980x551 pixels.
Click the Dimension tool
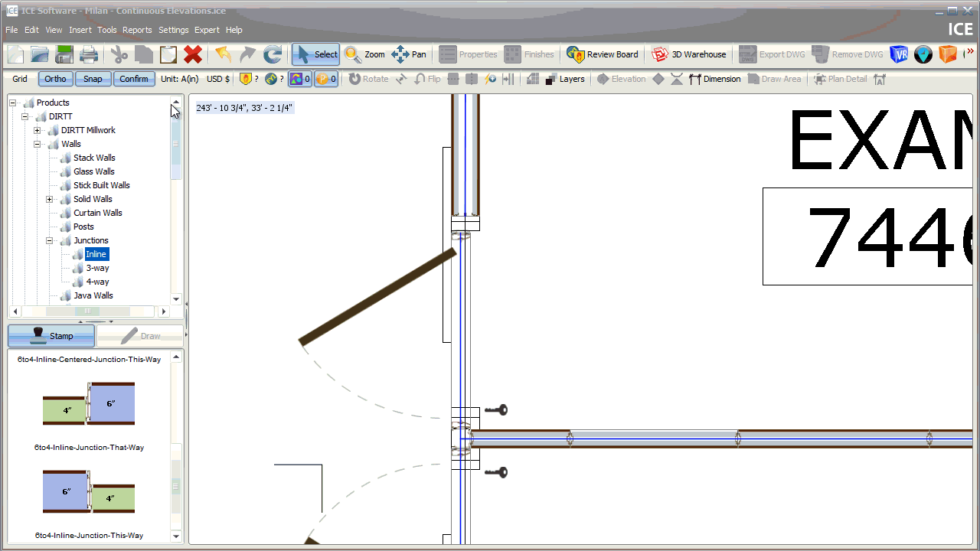coord(715,79)
